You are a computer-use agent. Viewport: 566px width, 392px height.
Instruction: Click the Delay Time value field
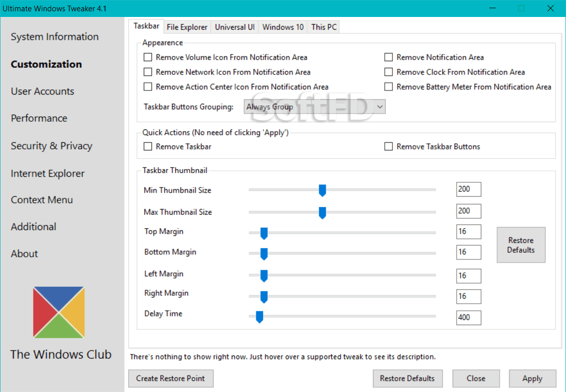click(x=468, y=318)
